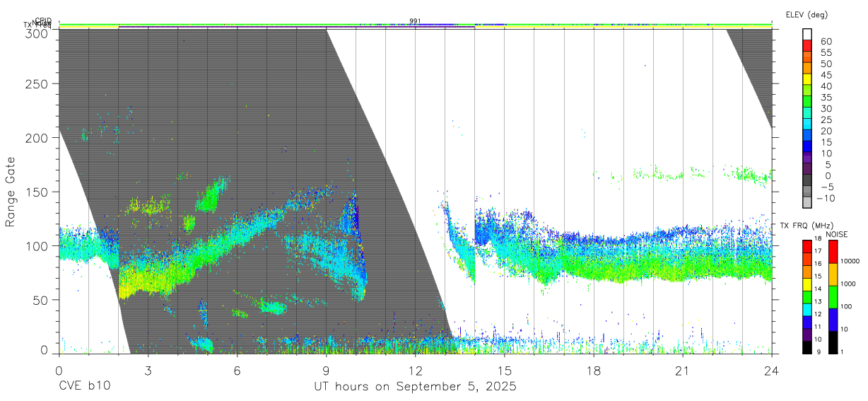
Task: Click the '3' tick on the hour axis
Action: click(148, 371)
